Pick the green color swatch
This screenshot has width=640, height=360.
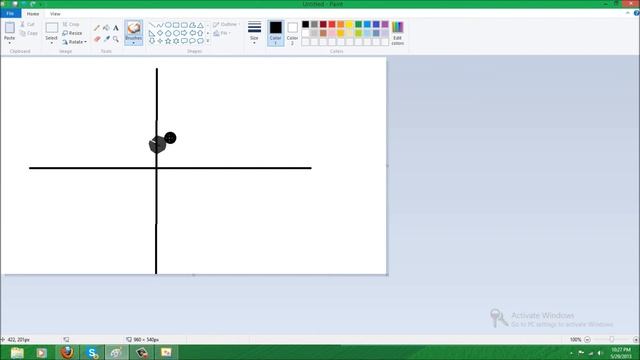[358, 24]
